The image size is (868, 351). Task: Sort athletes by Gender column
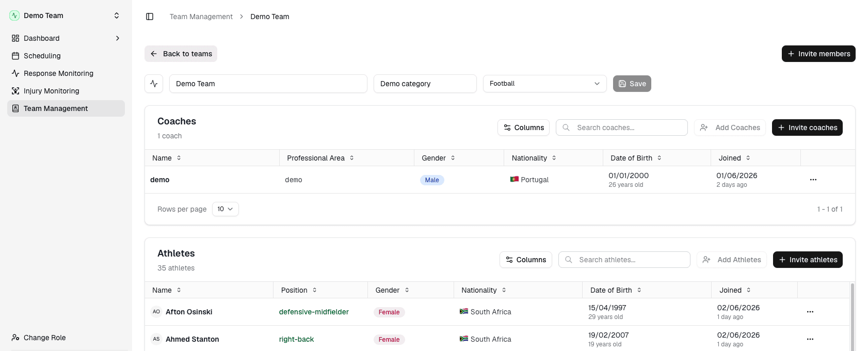pos(392,290)
